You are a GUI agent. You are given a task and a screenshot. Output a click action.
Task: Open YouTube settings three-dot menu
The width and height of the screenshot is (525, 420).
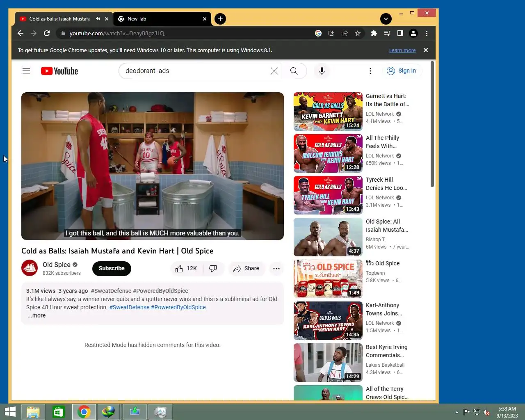(x=370, y=71)
